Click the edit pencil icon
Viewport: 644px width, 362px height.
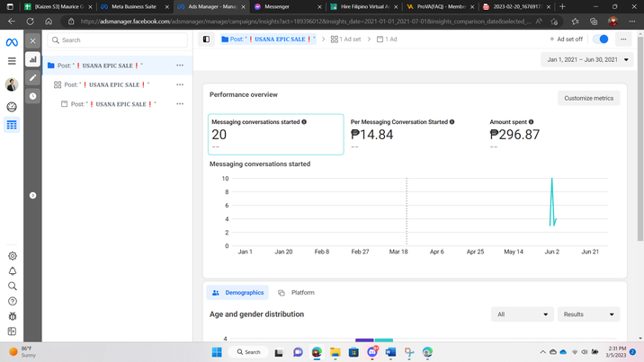tap(33, 78)
